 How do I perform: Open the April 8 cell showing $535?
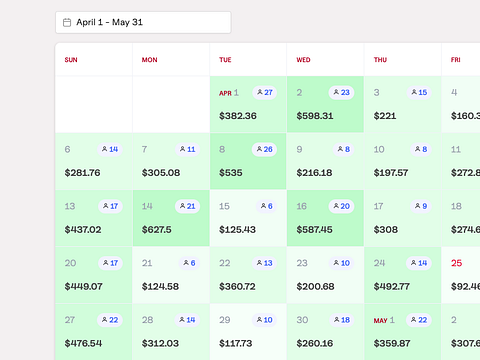coord(248,161)
